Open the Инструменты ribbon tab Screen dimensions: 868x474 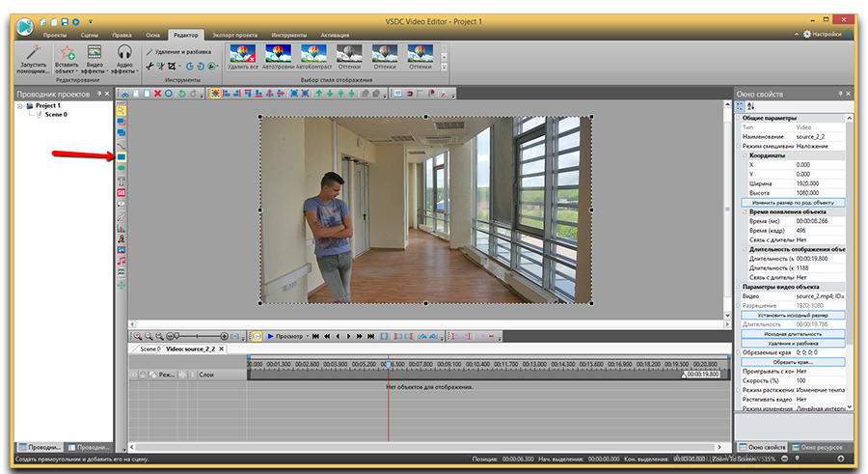pyautogui.click(x=289, y=35)
